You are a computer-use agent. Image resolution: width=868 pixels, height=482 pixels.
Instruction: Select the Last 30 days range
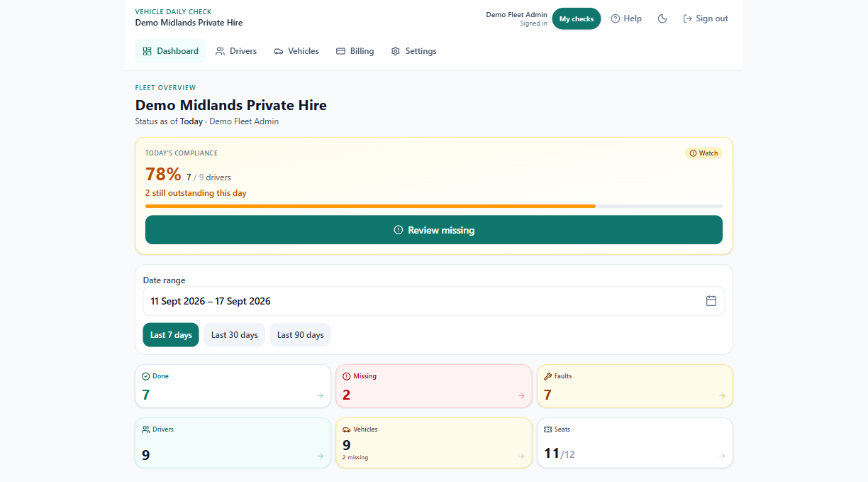coord(235,335)
